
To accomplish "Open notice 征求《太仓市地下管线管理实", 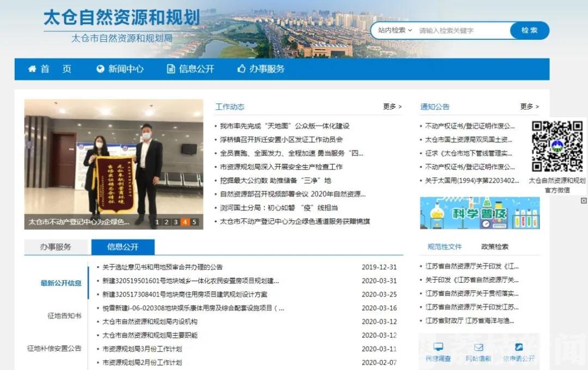I will [468, 153].
